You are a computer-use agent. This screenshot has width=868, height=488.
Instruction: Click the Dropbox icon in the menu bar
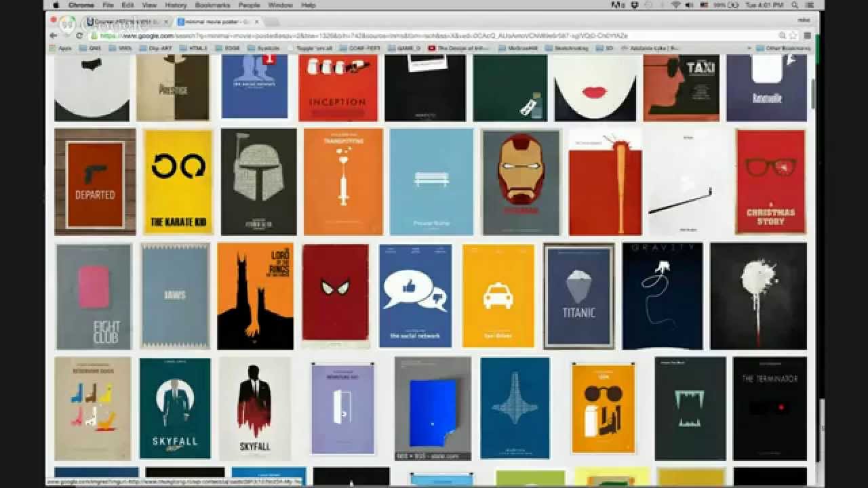[635, 5]
